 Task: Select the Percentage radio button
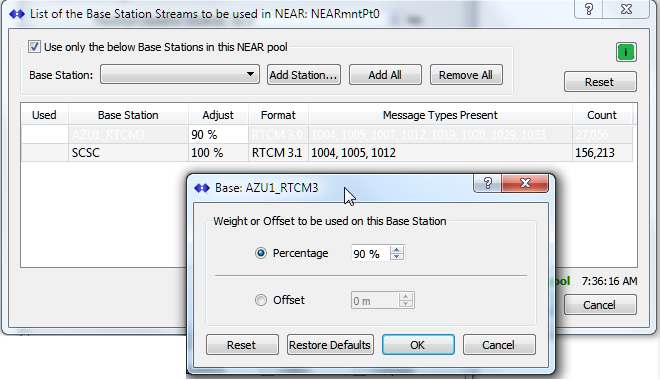pos(261,253)
